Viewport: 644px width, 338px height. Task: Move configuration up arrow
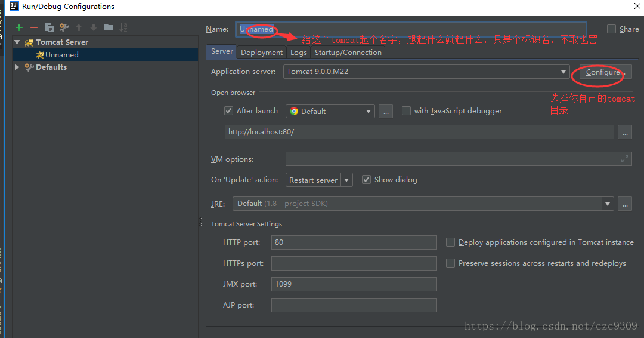79,27
